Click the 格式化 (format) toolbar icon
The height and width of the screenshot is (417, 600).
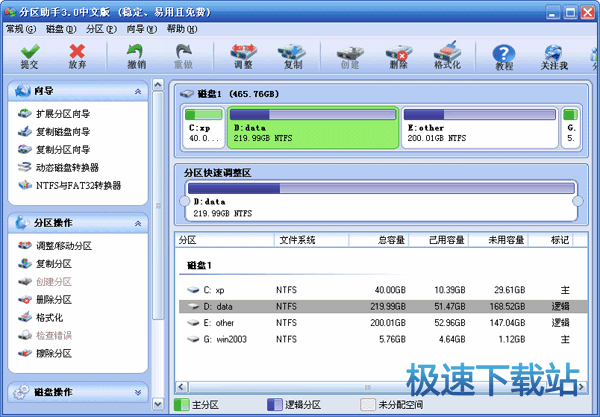[447, 51]
